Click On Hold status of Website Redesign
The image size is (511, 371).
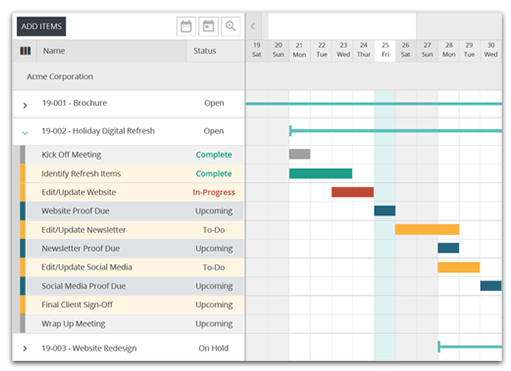[x=214, y=348]
